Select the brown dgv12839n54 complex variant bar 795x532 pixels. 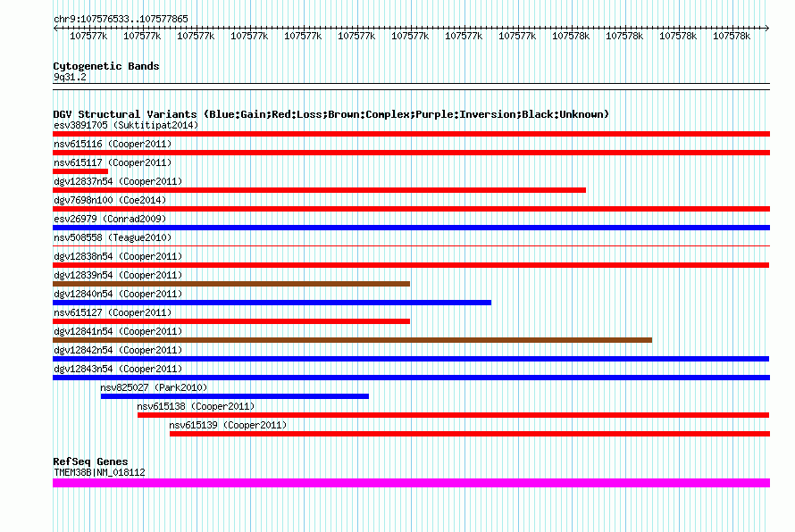tap(231, 284)
